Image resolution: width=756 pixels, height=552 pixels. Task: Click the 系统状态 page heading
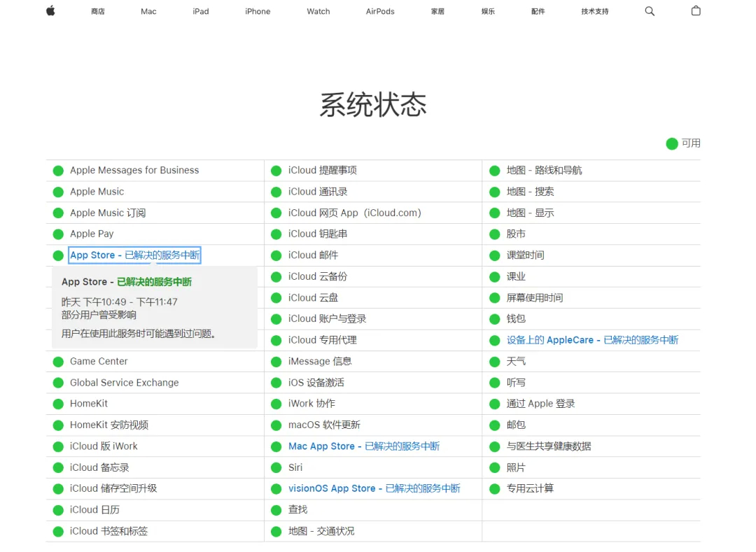coord(373,104)
